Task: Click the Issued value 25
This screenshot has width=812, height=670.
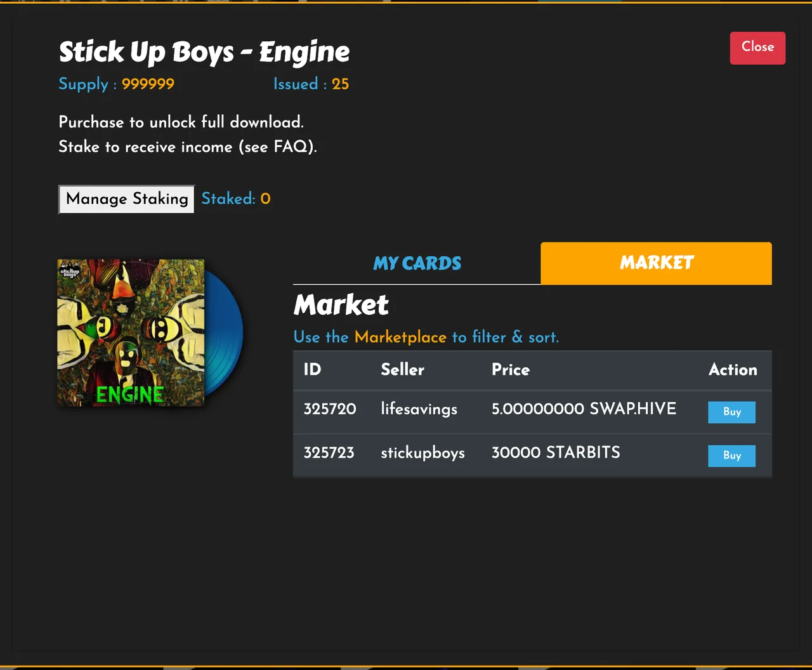Action: pos(340,84)
